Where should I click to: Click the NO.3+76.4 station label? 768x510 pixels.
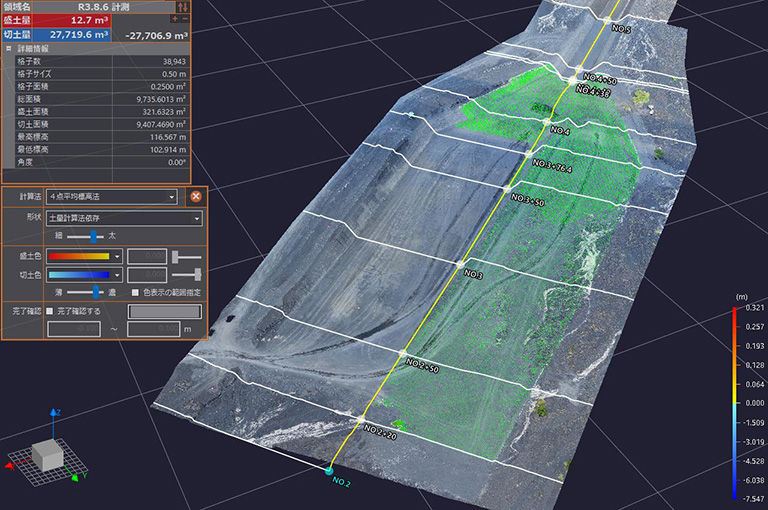click(x=552, y=166)
